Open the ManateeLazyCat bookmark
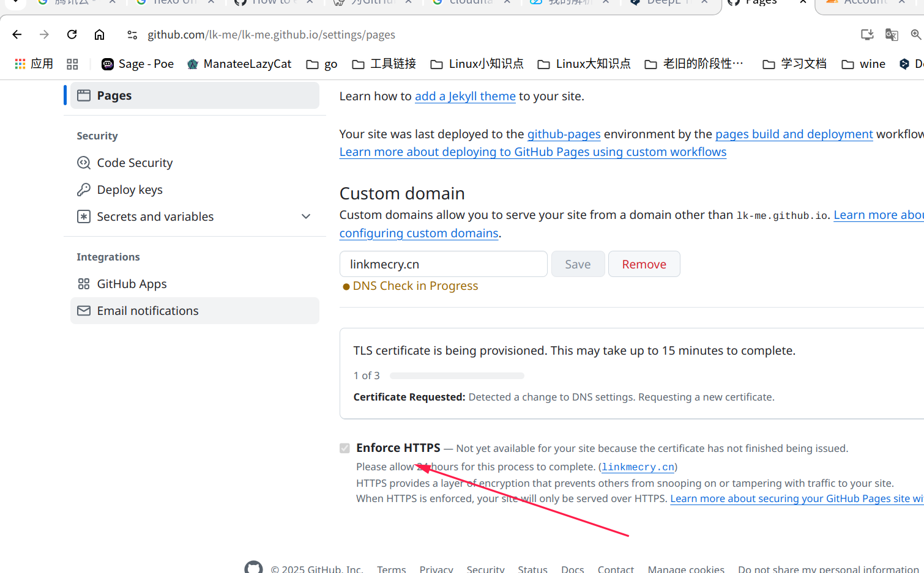Image resolution: width=924 pixels, height=573 pixels. (x=239, y=64)
